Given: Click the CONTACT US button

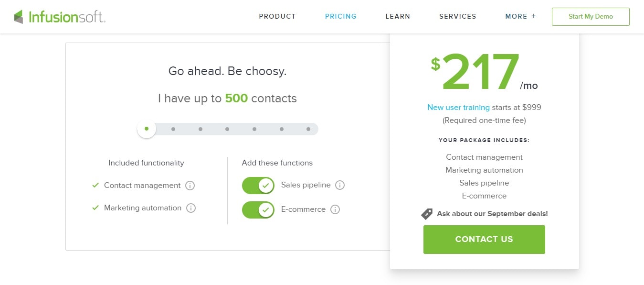Looking at the screenshot, I should point(484,240).
